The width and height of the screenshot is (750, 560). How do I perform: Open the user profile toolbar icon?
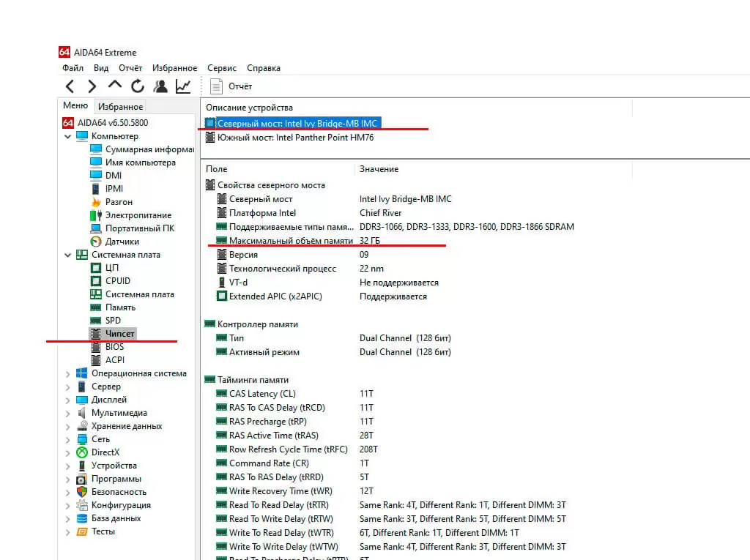click(160, 86)
